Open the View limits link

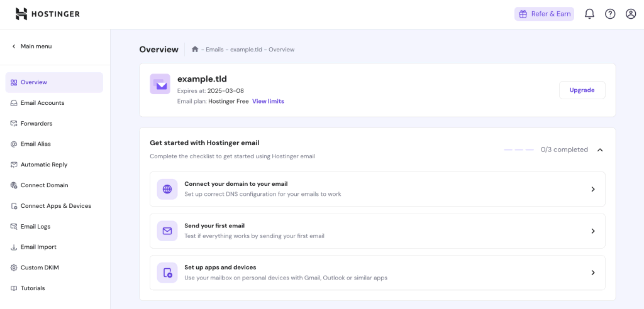click(x=268, y=101)
